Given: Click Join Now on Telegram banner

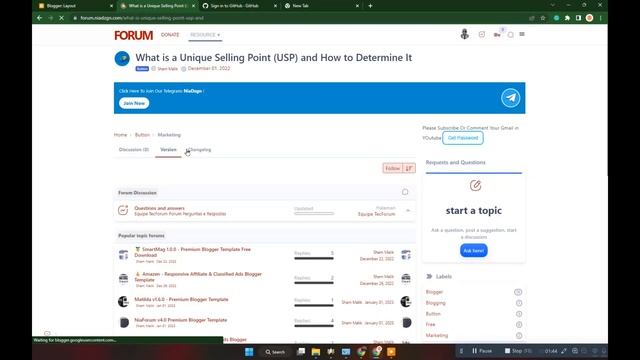Looking at the screenshot, I should [134, 103].
